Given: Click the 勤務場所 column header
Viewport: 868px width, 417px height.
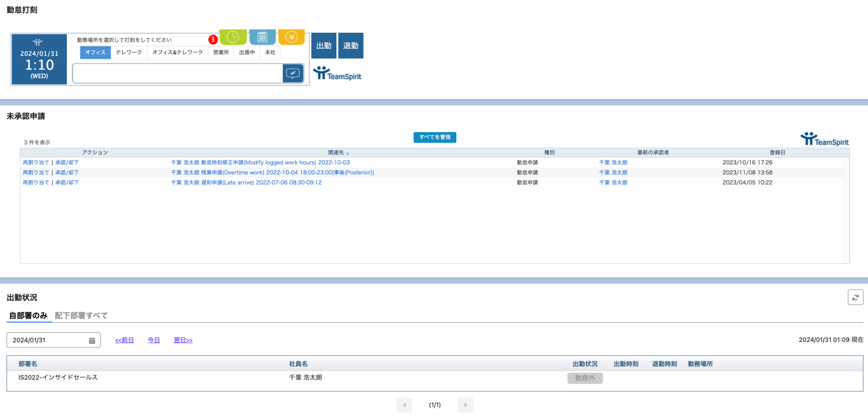Looking at the screenshot, I should coord(700,364).
